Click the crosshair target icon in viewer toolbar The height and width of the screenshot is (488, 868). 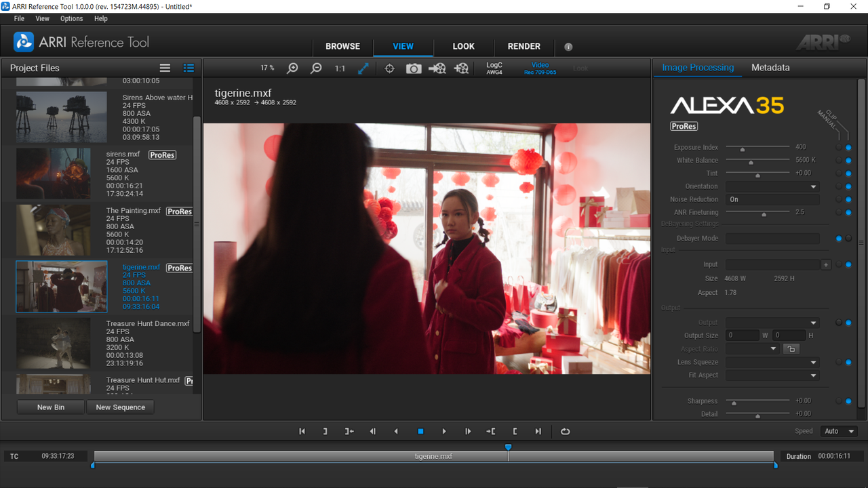[x=390, y=68]
